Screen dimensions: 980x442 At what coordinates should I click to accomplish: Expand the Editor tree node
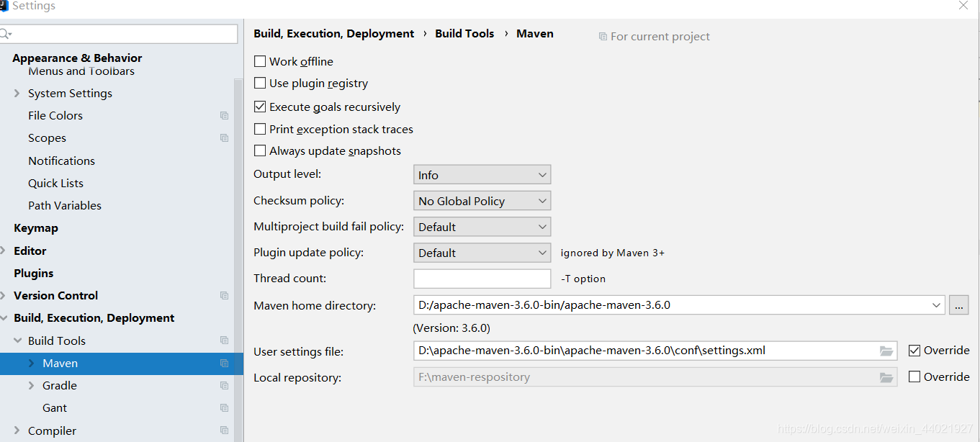point(4,251)
